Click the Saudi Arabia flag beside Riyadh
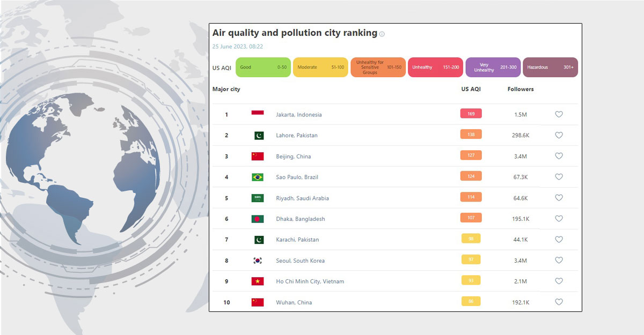This screenshot has width=644, height=335. click(258, 198)
